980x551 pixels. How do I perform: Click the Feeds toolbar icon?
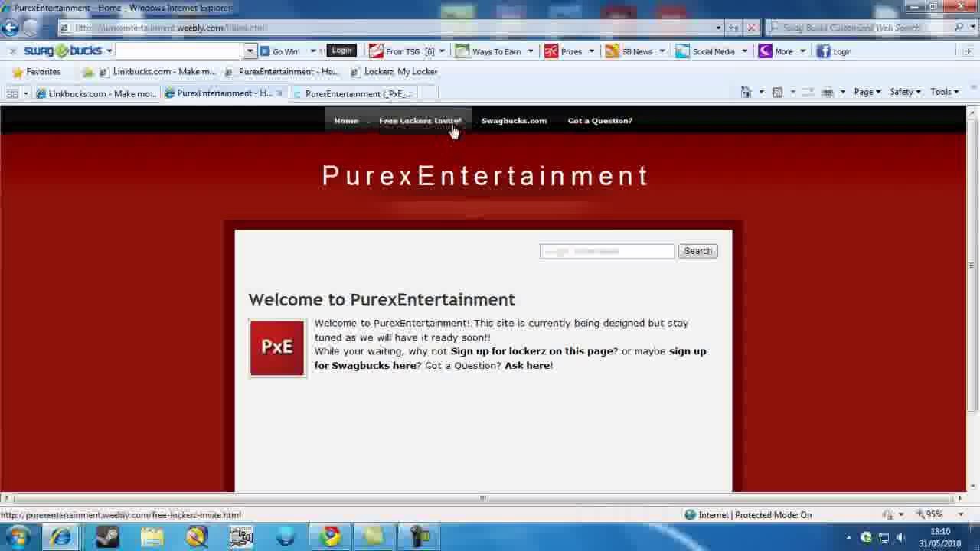(777, 92)
